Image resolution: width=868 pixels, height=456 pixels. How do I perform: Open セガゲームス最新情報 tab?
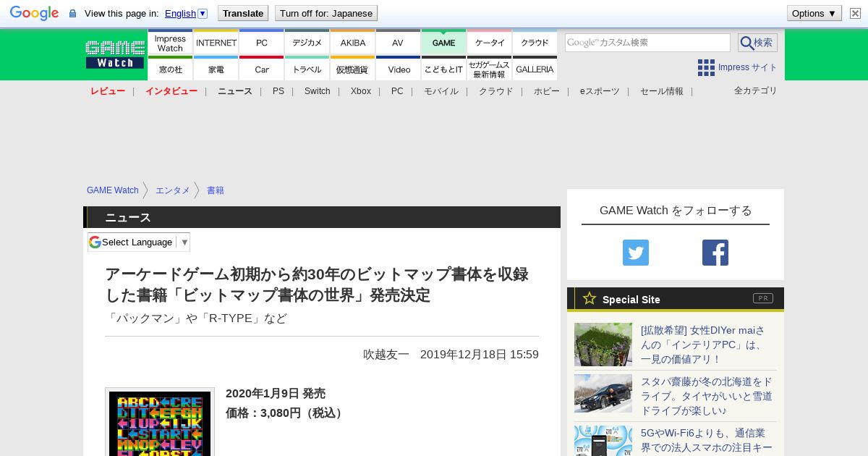coord(490,69)
